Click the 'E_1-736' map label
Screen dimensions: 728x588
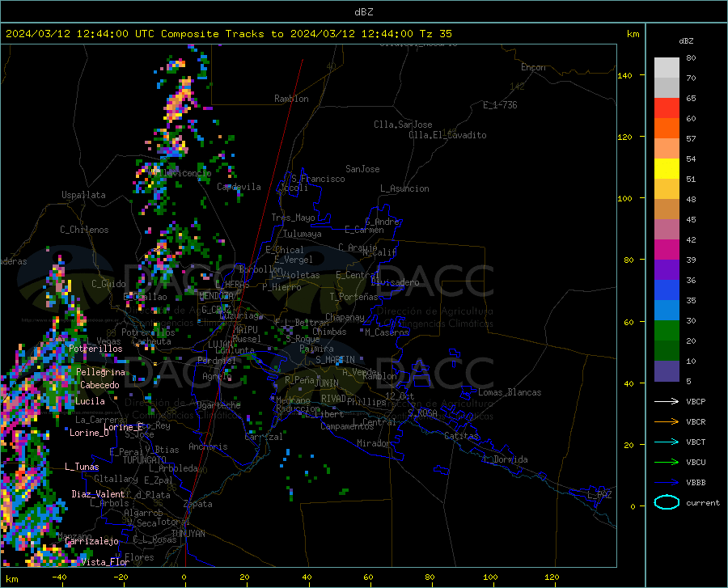click(x=500, y=105)
